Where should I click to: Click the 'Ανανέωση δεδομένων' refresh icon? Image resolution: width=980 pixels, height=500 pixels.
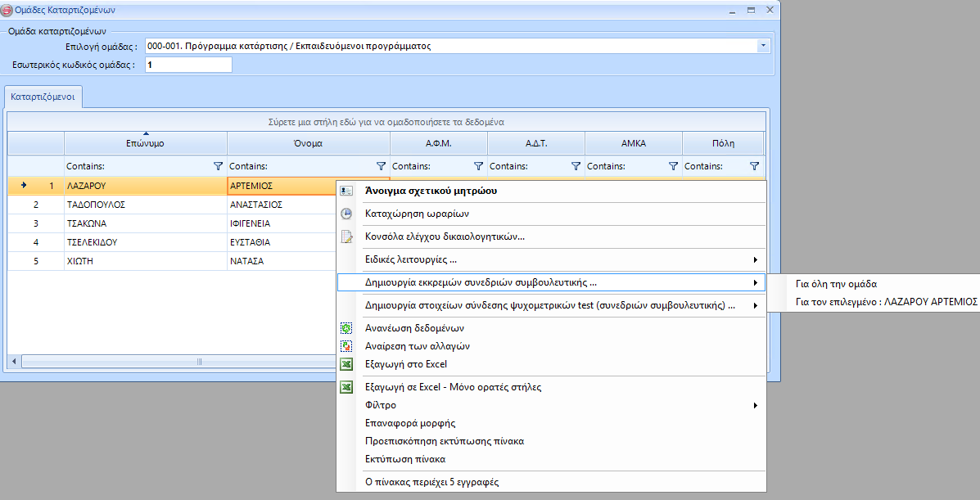click(346, 328)
